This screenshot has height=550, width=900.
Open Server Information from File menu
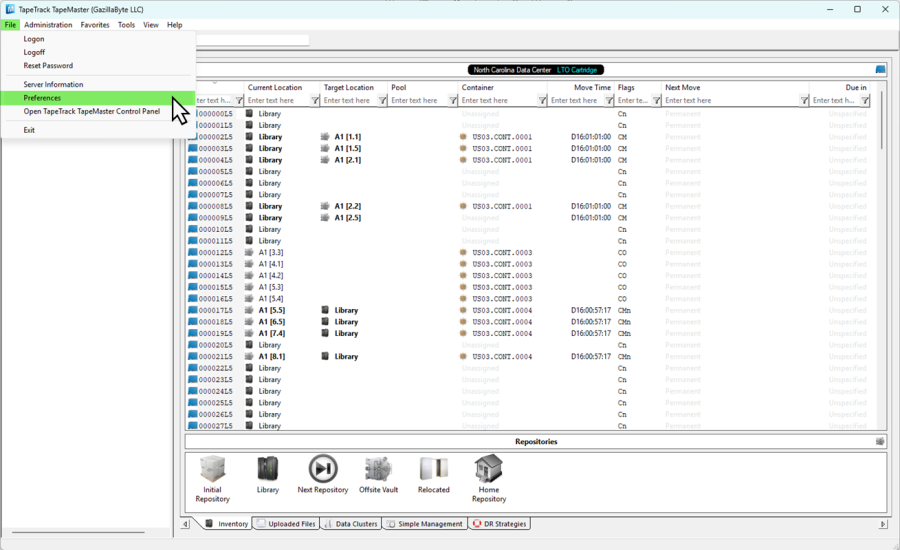53,84
